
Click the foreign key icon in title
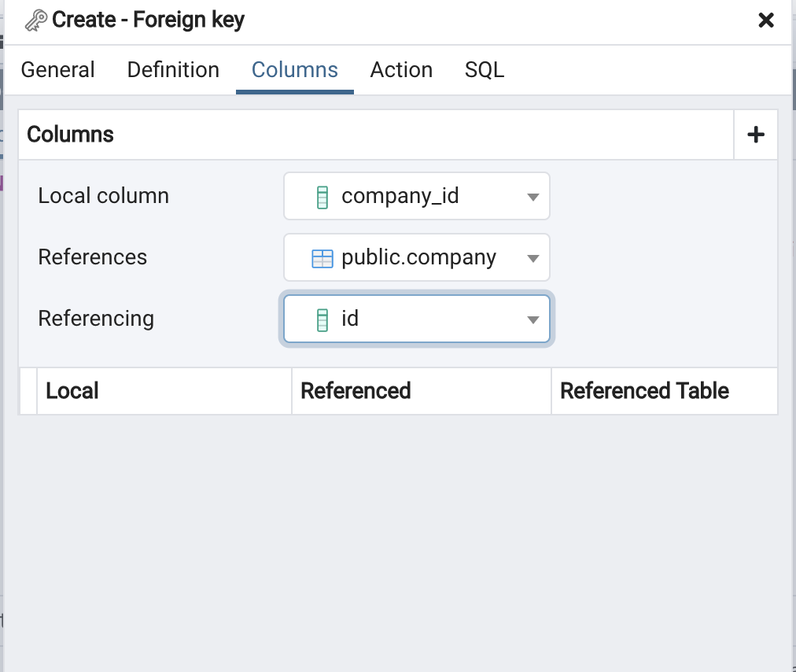click(x=35, y=20)
